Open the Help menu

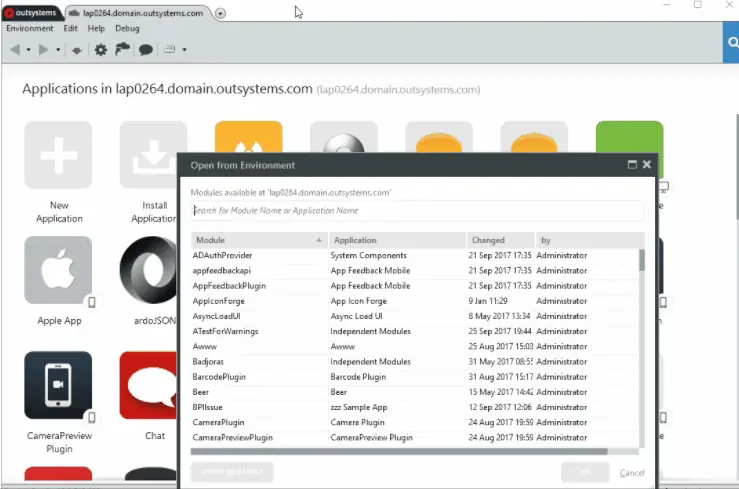click(96, 28)
